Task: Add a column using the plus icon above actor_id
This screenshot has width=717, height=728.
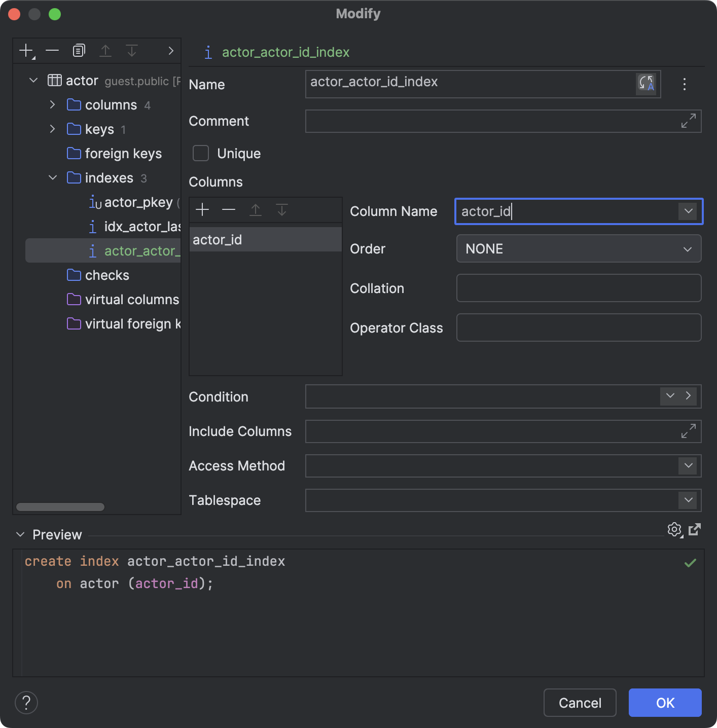Action: 202,209
